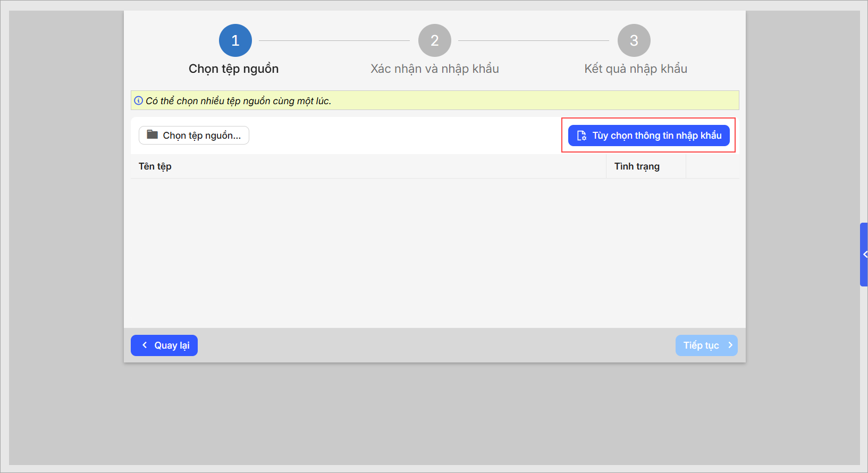Select the 'Xác nhận và nhập khẩu' step label

434,69
